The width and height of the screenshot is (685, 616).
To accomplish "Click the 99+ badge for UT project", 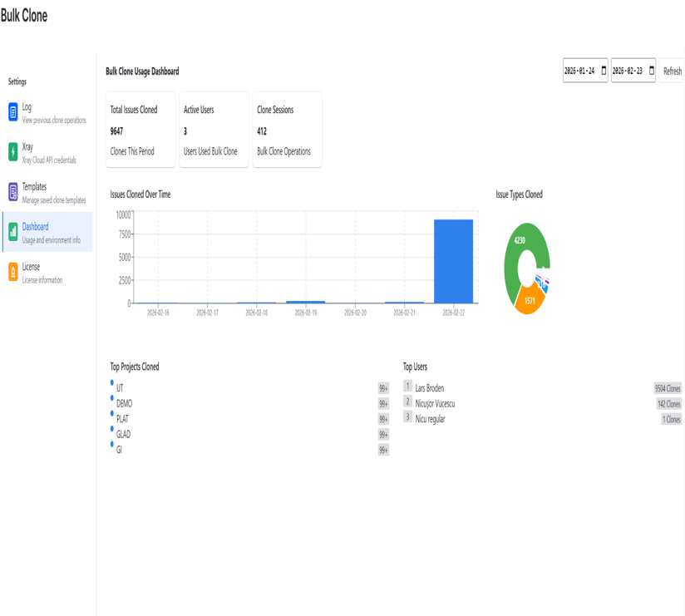I will point(383,388).
